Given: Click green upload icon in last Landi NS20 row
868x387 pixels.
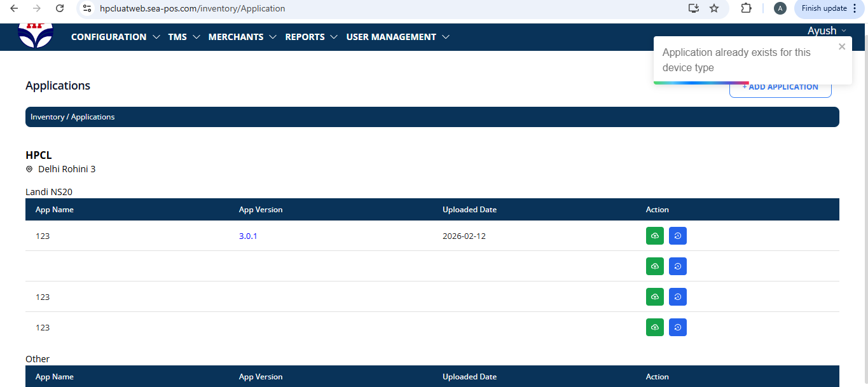Looking at the screenshot, I should [654, 327].
